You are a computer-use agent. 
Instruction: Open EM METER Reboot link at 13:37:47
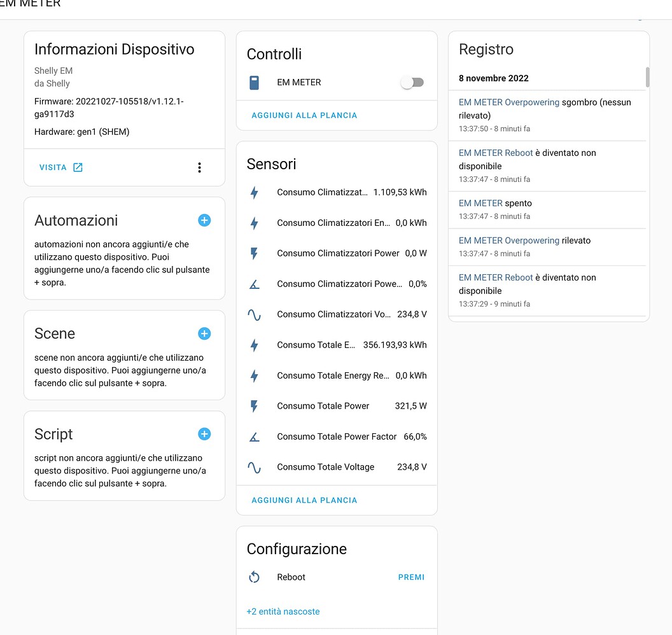496,153
